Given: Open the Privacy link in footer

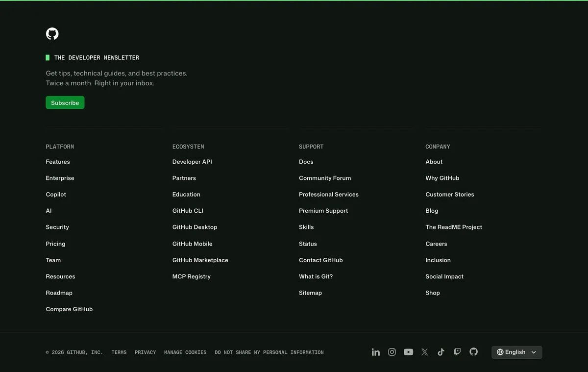Looking at the screenshot, I should tap(146, 352).
